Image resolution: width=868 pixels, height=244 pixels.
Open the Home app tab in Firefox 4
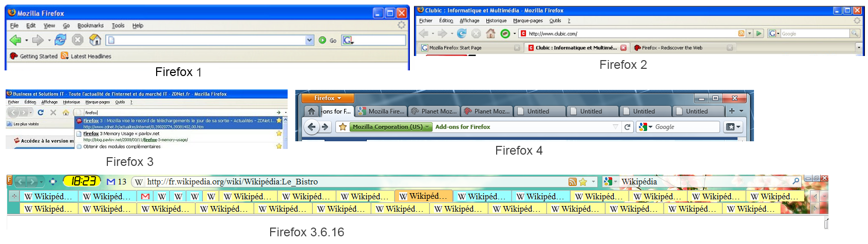(311, 111)
